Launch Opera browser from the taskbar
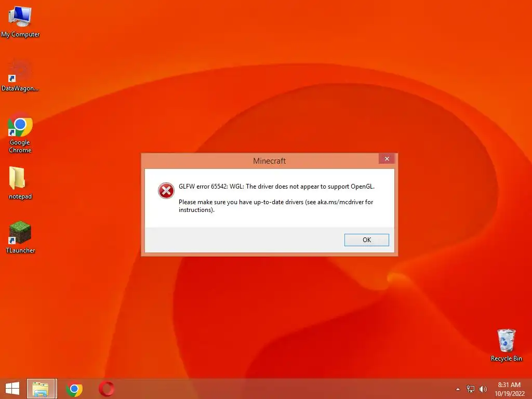 click(x=106, y=389)
